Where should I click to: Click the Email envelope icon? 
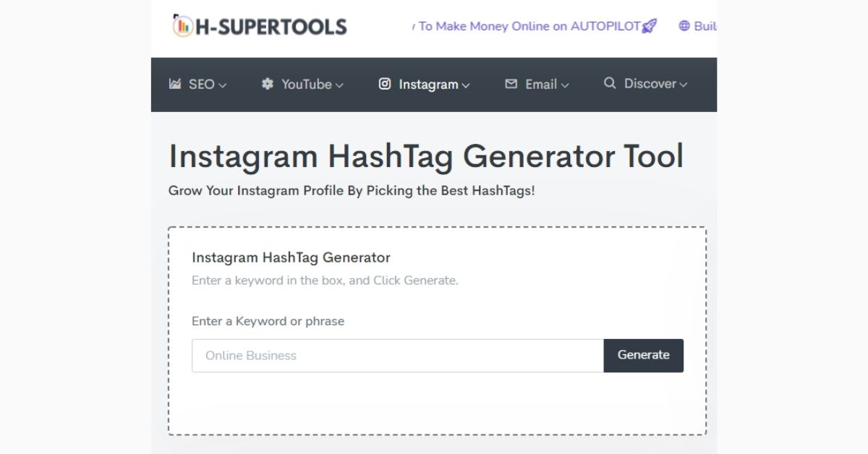pos(511,84)
